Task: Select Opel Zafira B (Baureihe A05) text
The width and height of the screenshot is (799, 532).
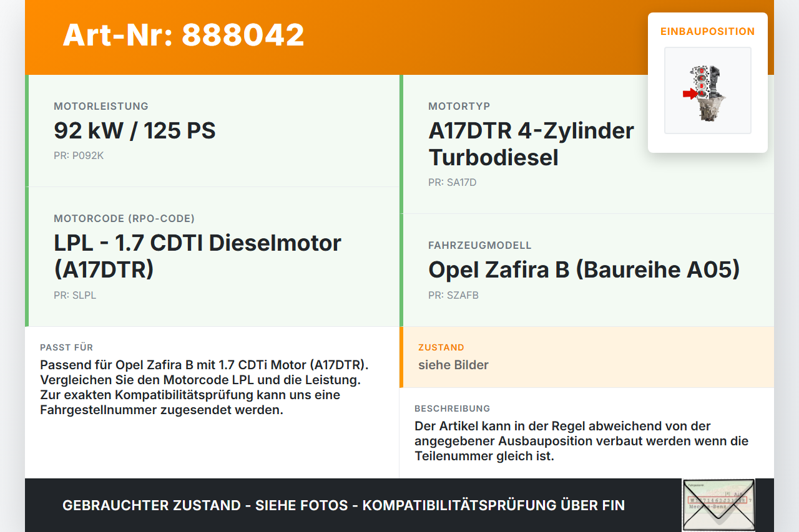Action: coord(584,270)
